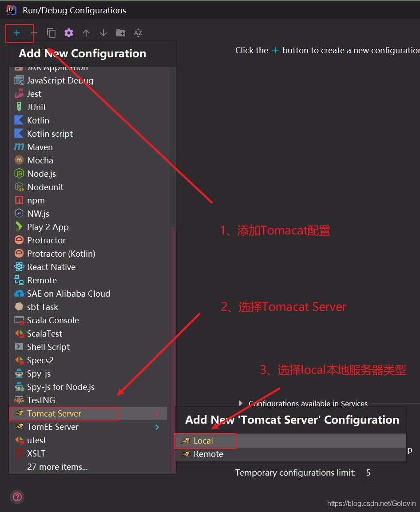Select the Specs2 entry
The height and width of the screenshot is (512, 420).
(x=88, y=361)
